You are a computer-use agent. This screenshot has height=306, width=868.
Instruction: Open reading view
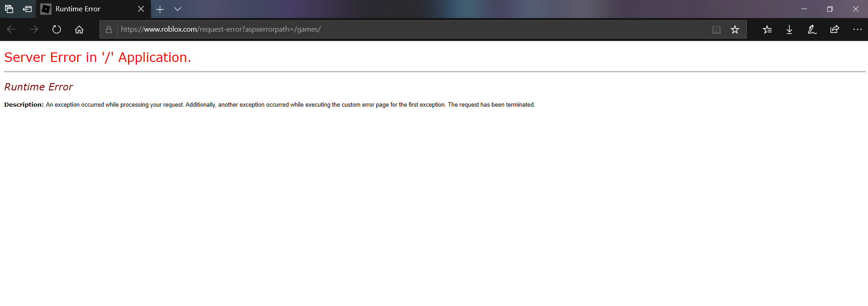716,29
